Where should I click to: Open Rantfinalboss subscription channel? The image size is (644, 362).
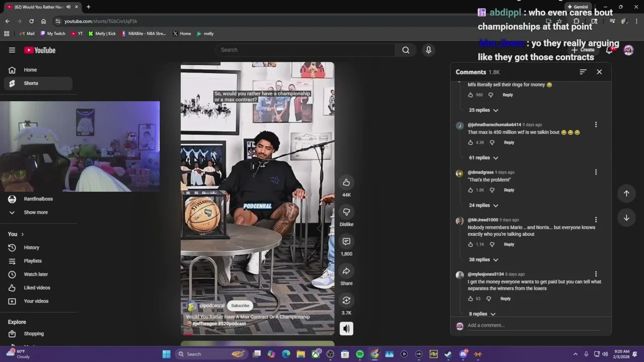coord(38,199)
